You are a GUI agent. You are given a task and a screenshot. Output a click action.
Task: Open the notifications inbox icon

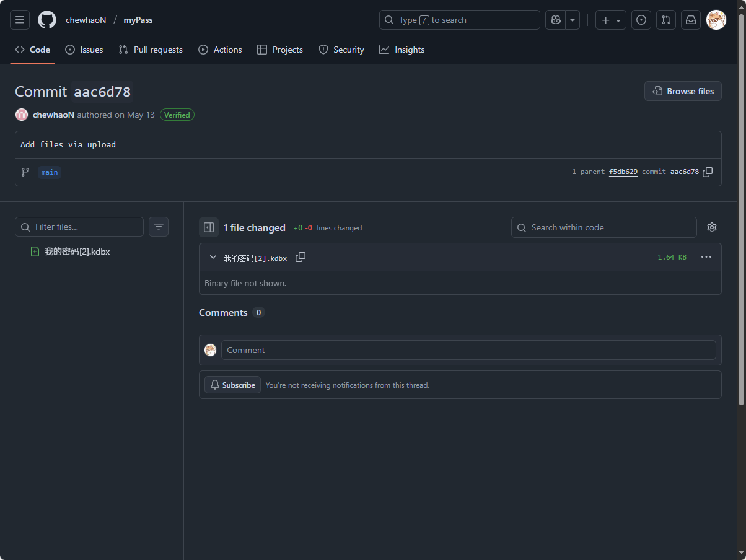(691, 20)
